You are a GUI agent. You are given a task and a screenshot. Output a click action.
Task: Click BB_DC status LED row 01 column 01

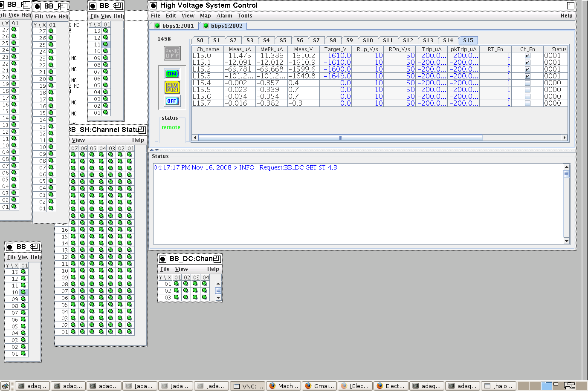(x=176, y=284)
